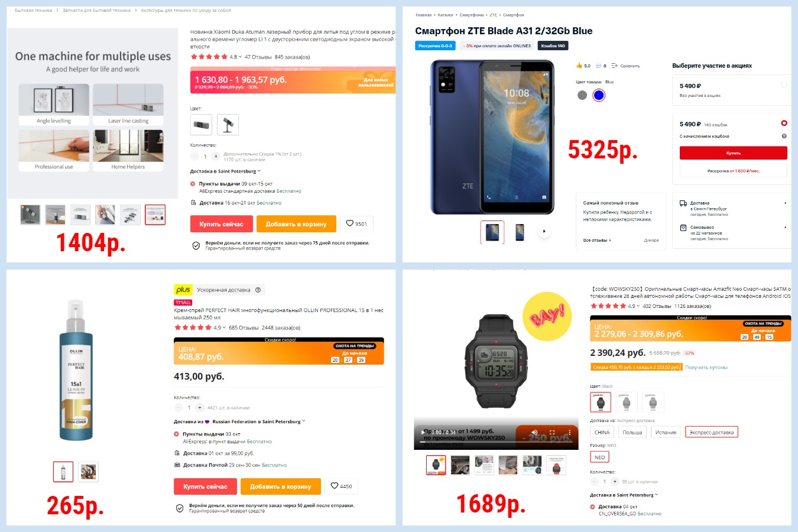The image size is (798, 532).
Task: Open fullscreen on watch video player
Action: [x=552, y=432]
